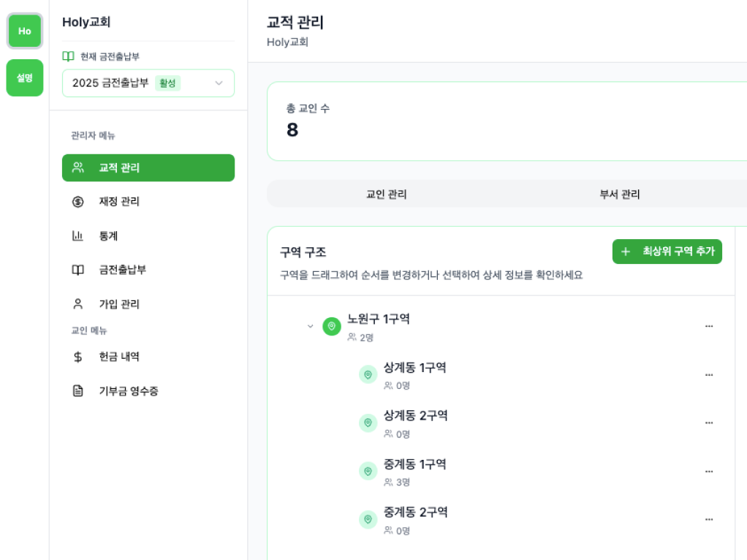Viewport: 747px width, 560px height.
Task: Go to 재정 관리 in the sidebar
Action: click(119, 201)
